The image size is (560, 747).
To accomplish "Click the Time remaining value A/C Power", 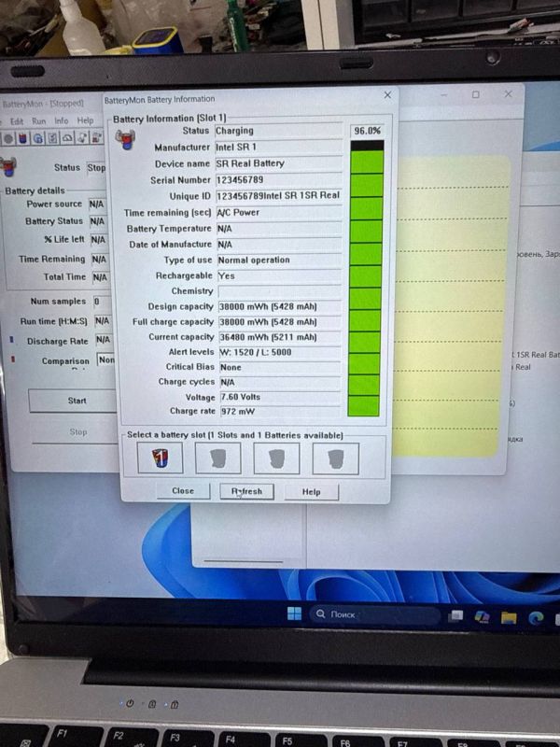I will click(x=279, y=213).
